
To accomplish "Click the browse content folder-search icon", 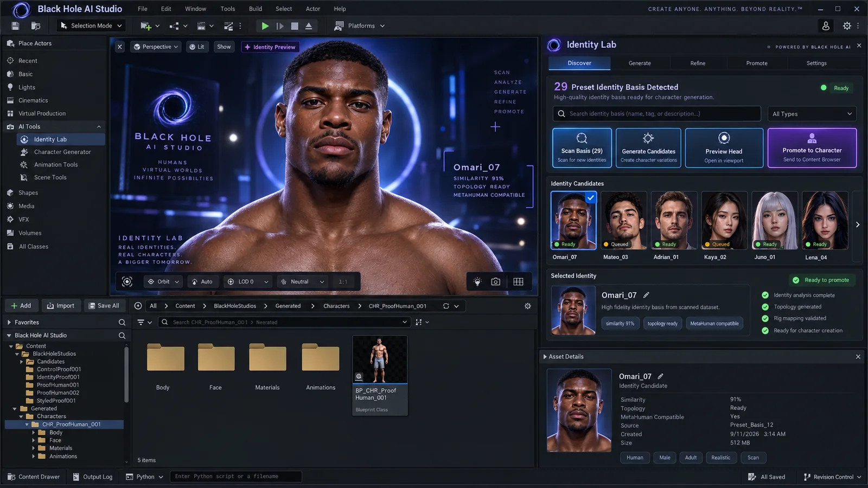I will (36, 25).
